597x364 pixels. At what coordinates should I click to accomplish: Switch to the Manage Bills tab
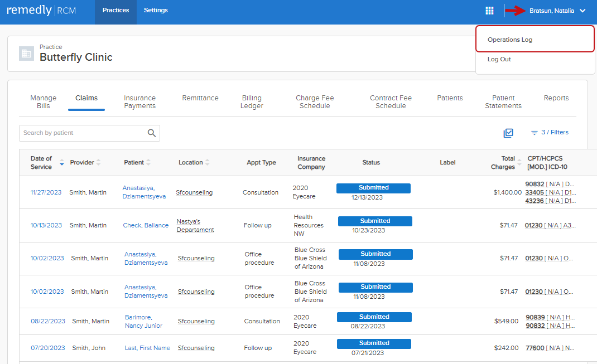[x=44, y=102]
